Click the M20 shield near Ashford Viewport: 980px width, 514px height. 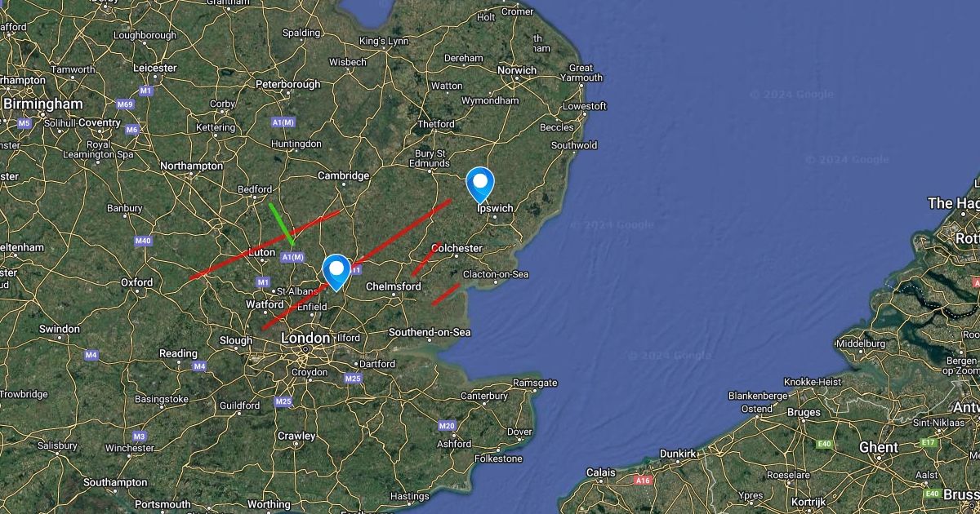pyautogui.click(x=446, y=426)
